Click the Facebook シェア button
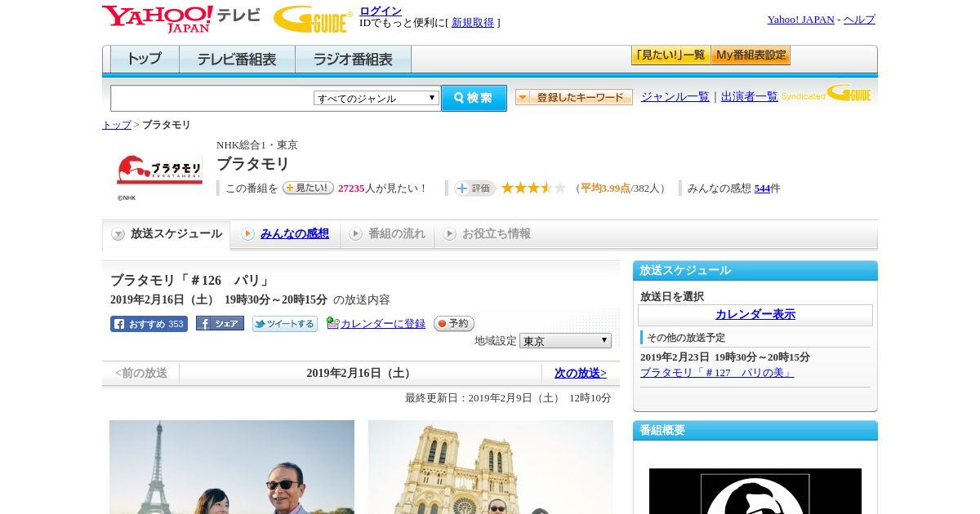980x514 pixels. [x=220, y=324]
